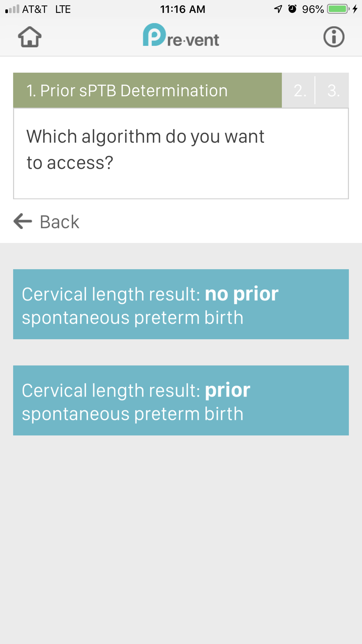Tap the 11:16 AM clock
Screen dimensions: 362x644
coord(182,9)
